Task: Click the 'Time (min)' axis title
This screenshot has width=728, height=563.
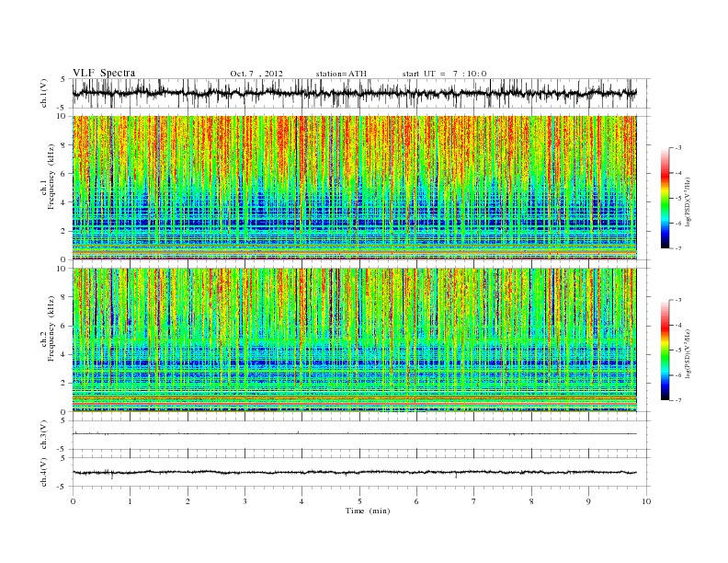Action: point(368,511)
